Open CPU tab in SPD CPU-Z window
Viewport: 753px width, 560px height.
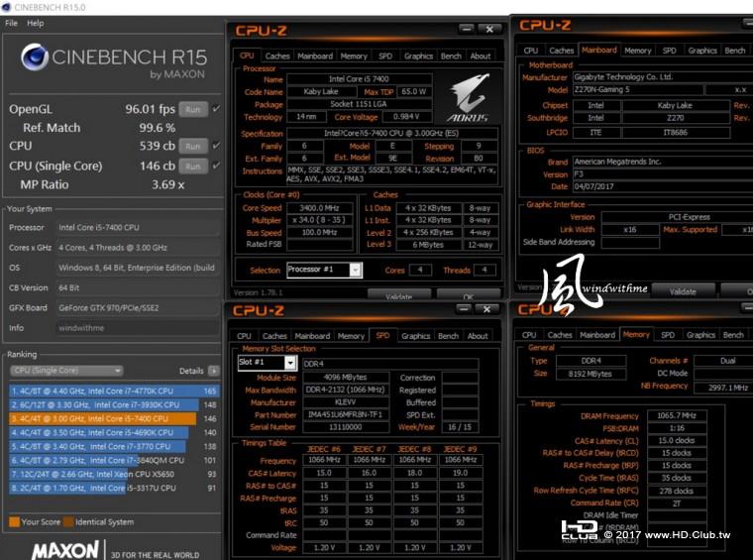(x=244, y=336)
